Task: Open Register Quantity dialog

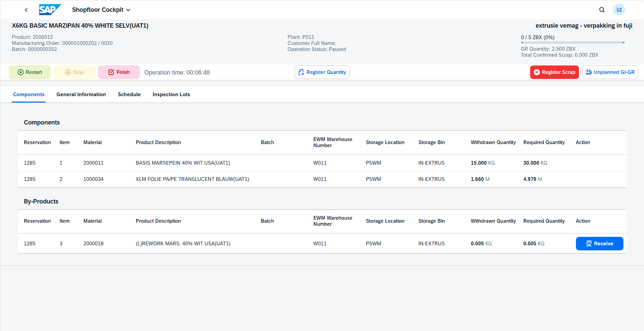Action: point(322,72)
